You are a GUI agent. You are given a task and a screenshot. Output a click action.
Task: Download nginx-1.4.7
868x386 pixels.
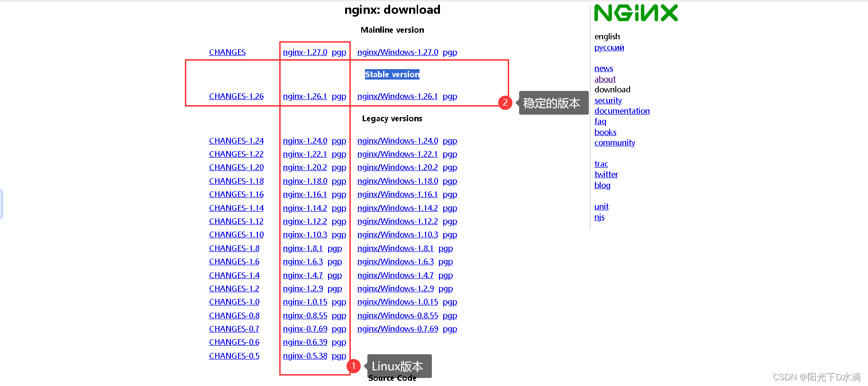[x=303, y=275]
